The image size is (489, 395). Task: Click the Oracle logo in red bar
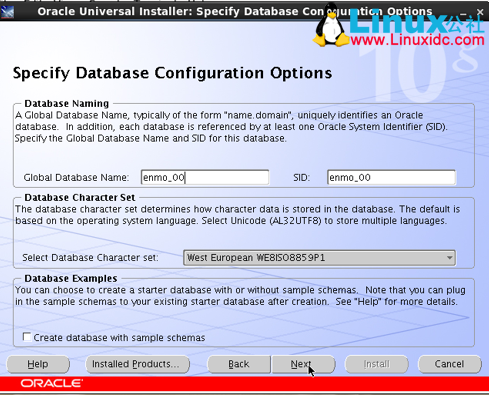(x=52, y=383)
